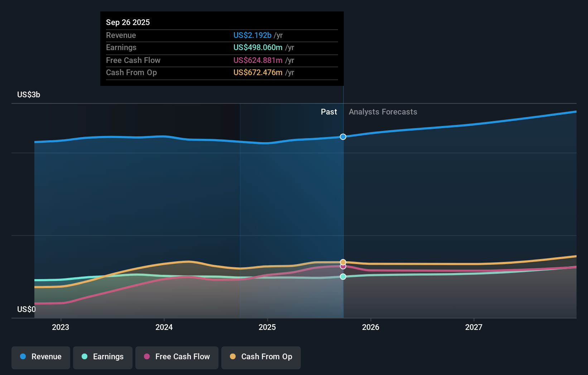Click the blue Revenue dot icon in legend
This screenshot has width=588, height=375.
[x=23, y=357]
